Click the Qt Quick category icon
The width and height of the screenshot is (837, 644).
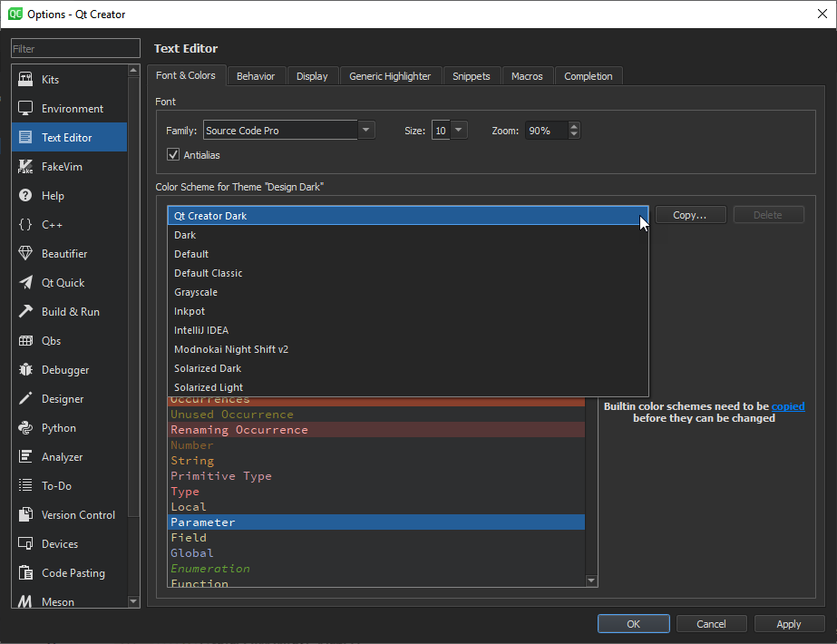(x=25, y=283)
